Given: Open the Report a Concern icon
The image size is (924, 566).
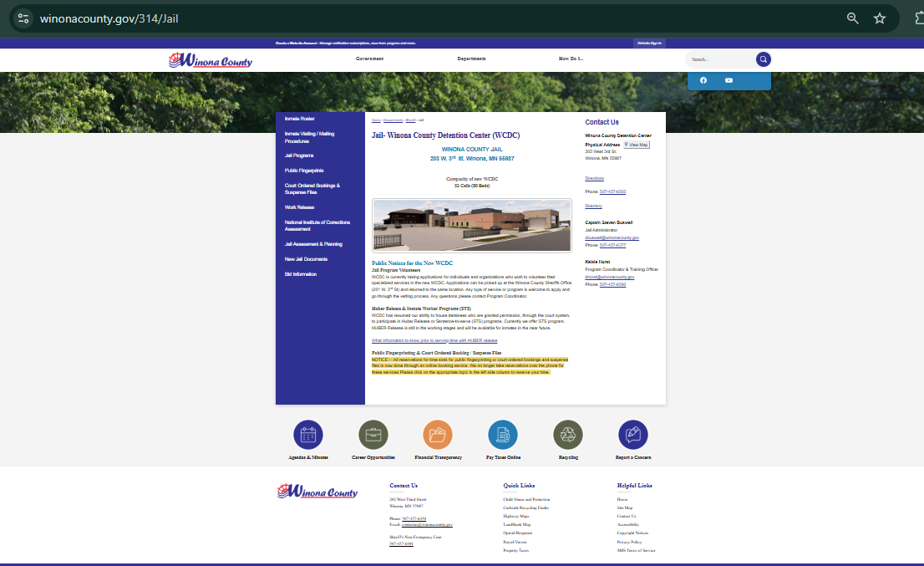Looking at the screenshot, I should 632,435.
